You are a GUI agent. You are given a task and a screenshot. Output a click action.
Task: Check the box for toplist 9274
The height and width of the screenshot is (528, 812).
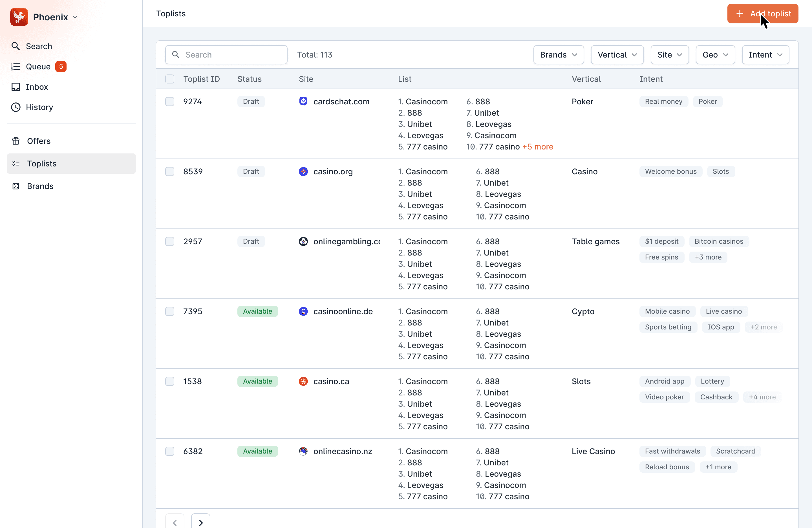pyautogui.click(x=169, y=101)
